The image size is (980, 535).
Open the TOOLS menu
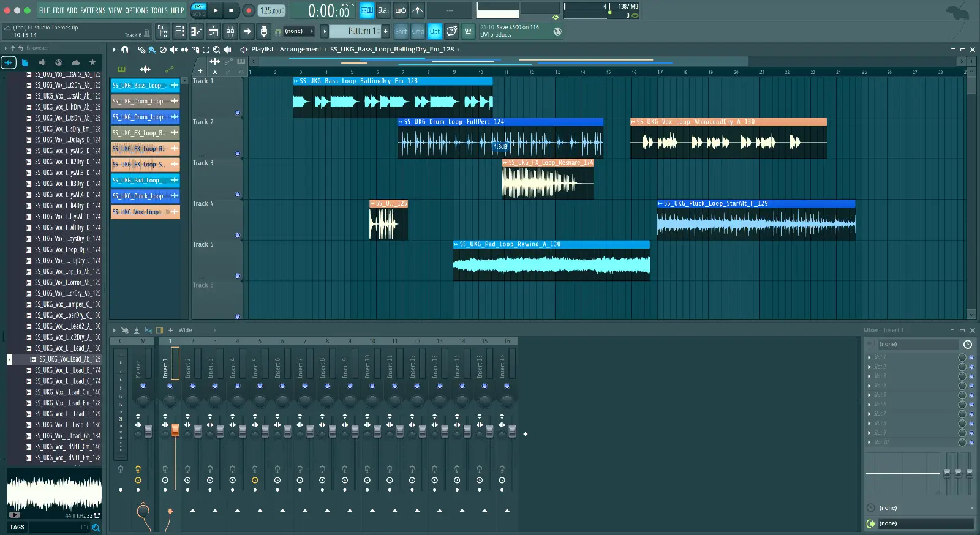point(159,10)
